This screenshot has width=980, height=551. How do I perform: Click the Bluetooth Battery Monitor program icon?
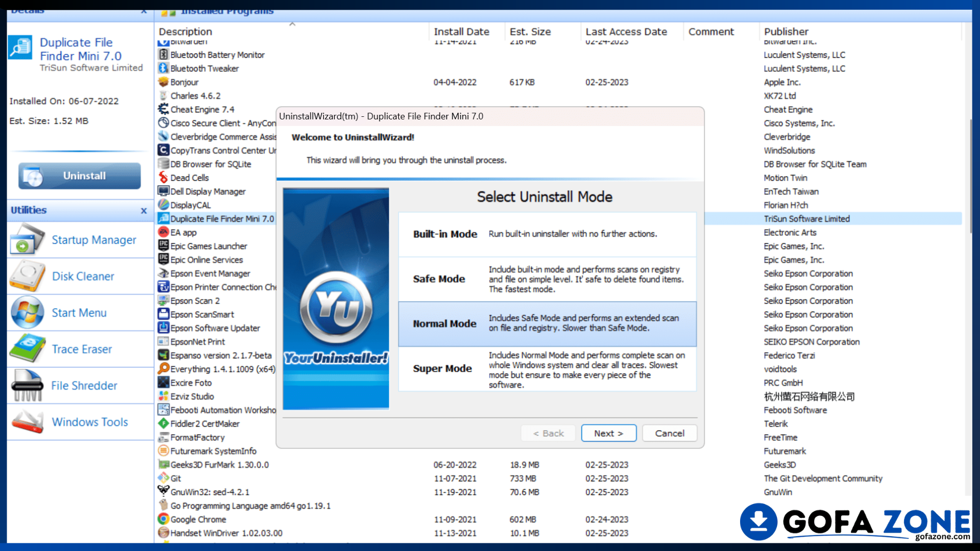coord(163,55)
